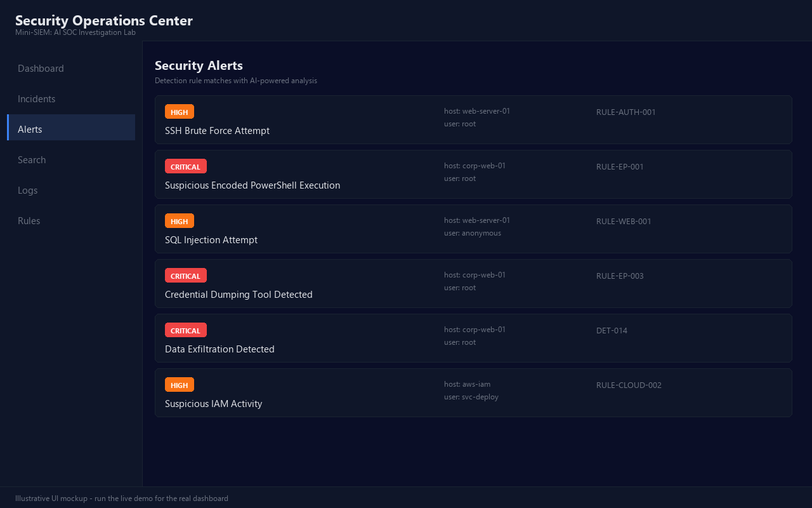Click CRITICAL badge on Credential Dumping alert
The width and height of the screenshot is (812, 508).
pyautogui.click(x=186, y=276)
